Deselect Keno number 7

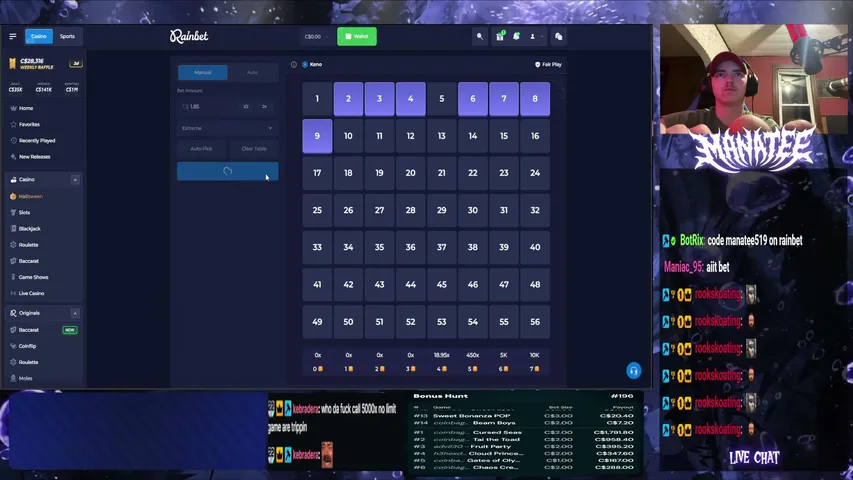(x=504, y=99)
